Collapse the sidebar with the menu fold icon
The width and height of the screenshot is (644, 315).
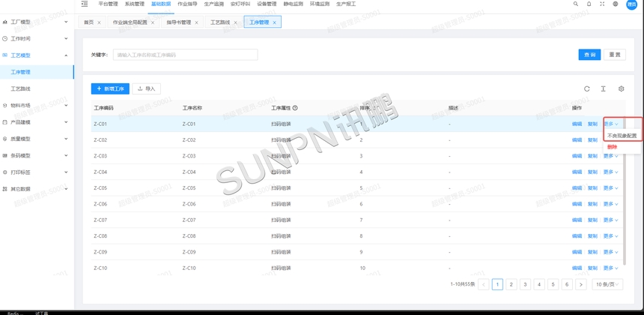pyautogui.click(x=85, y=4)
